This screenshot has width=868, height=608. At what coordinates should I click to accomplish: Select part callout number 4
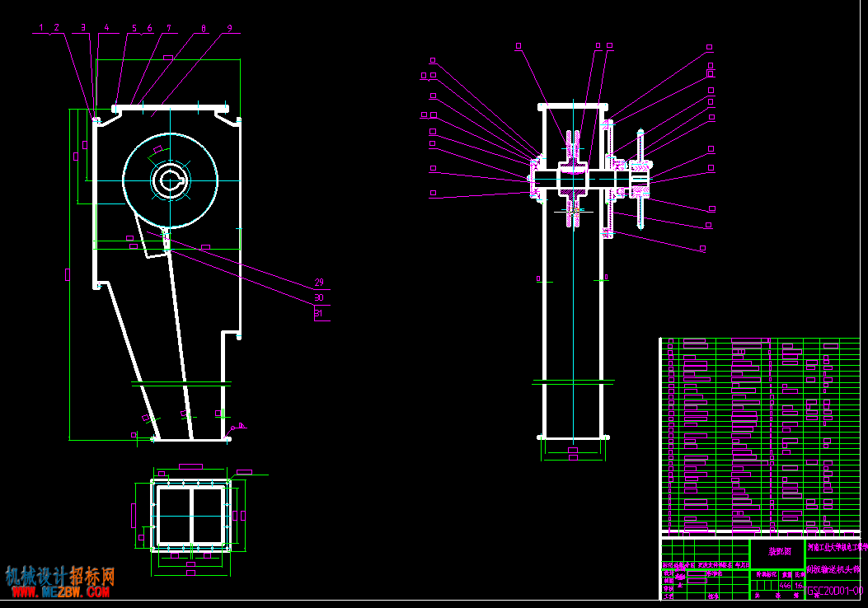tap(107, 28)
